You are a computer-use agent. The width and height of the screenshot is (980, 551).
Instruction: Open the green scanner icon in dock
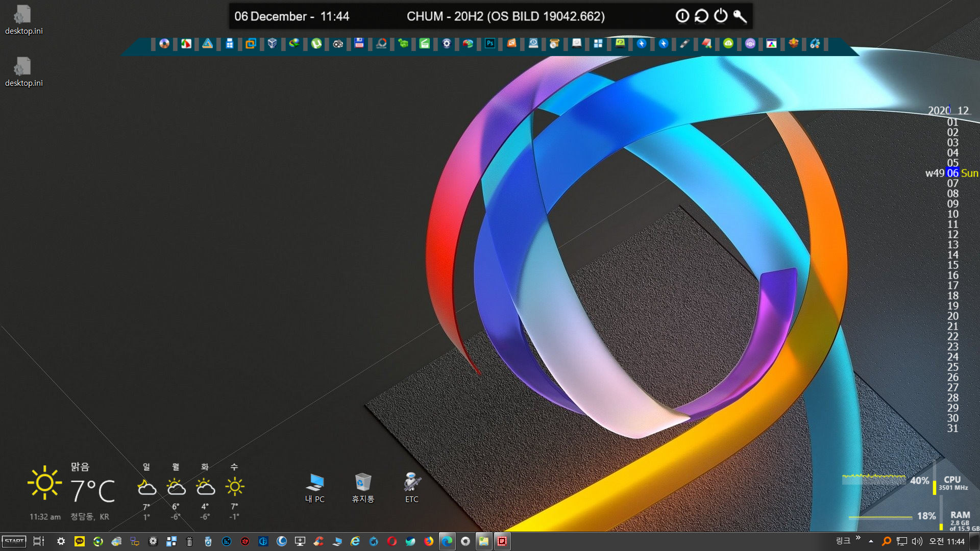coord(425,43)
